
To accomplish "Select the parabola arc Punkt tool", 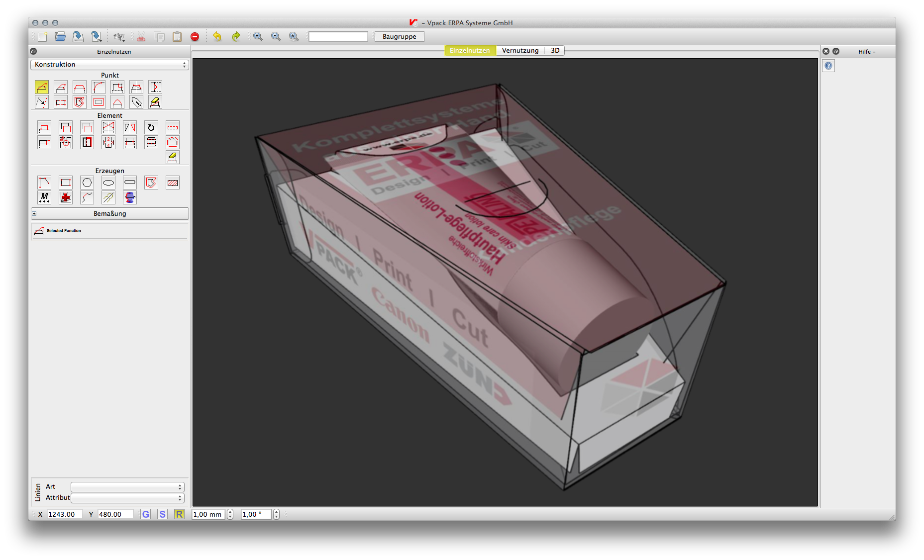I will [117, 102].
